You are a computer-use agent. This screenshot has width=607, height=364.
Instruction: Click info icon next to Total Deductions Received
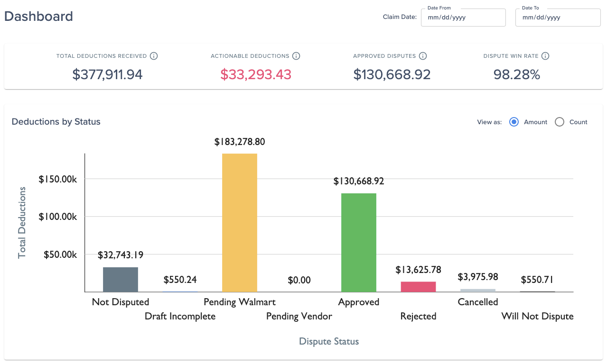(154, 56)
